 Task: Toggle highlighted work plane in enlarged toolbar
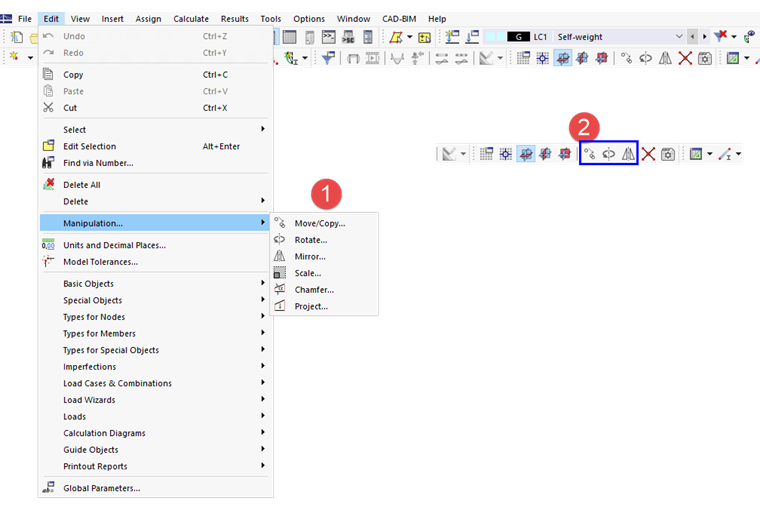pos(525,154)
